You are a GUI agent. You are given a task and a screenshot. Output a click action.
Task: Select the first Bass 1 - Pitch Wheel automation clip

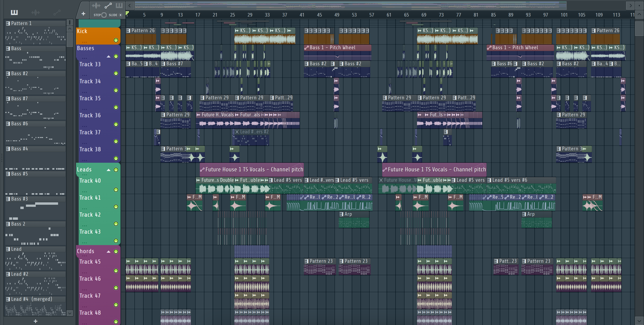point(337,53)
